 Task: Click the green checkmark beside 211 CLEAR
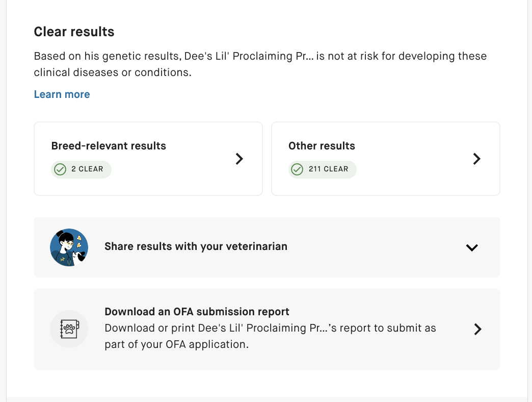298,169
